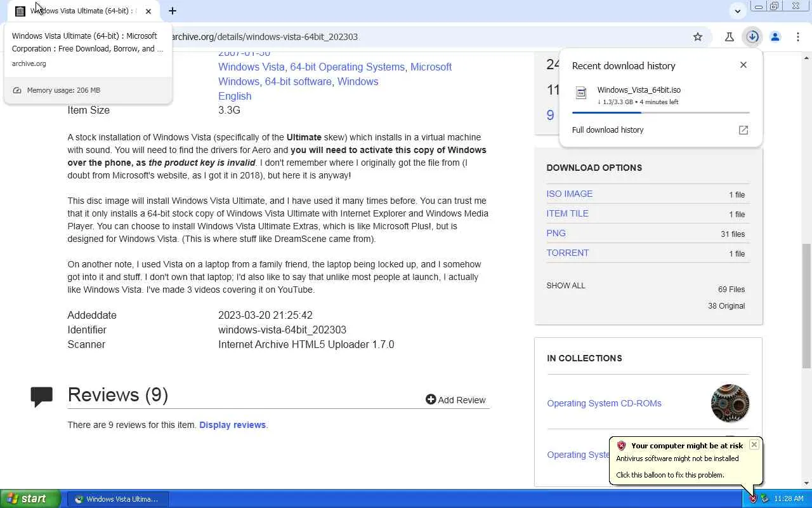Click the identifier value windows-vista-64bit_202303
812x508 pixels.
pos(282,330)
